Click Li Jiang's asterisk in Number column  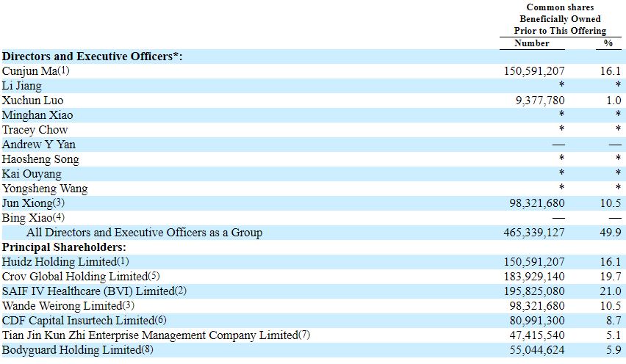(x=561, y=85)
